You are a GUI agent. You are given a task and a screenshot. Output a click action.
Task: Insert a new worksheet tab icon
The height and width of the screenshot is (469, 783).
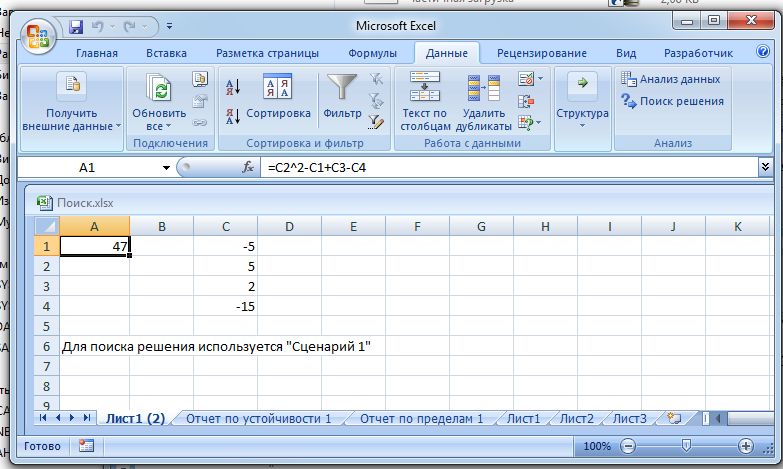(x=674, y=418)
